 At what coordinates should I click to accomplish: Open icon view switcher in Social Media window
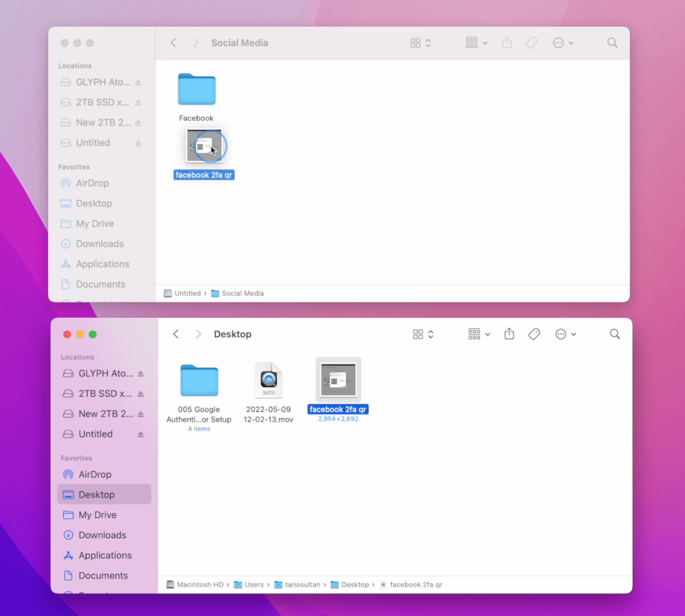pos(421,43)
